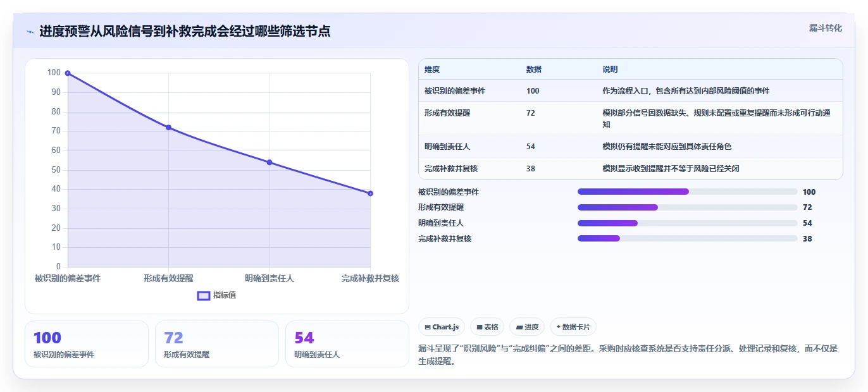Click the big 54 number on the data card

304,338
